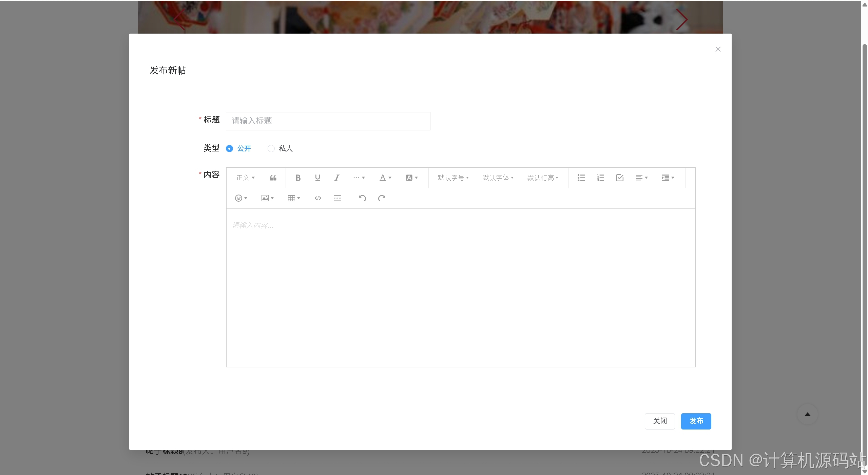
Task: Go to previous carousel image arrow
Action: click(x=180, y=20)
